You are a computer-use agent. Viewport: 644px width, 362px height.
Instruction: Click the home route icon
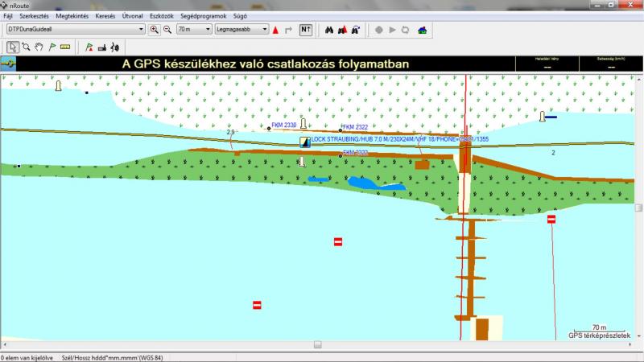(423, 30)
